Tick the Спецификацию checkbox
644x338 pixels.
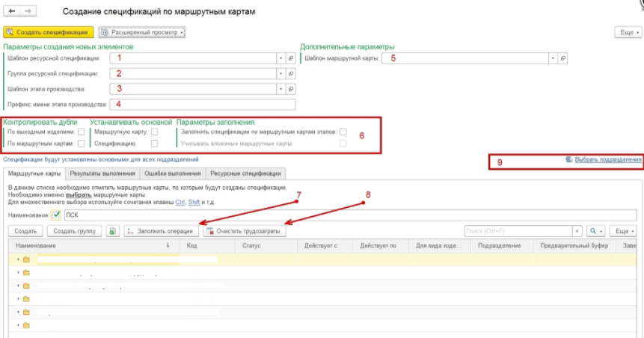click(154, 144)
